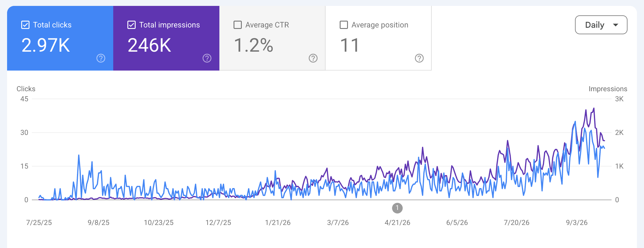The width and height of the screenshot is (644, 248).
Task: Click the 246K total impressions value
Action: click(149, 45)
